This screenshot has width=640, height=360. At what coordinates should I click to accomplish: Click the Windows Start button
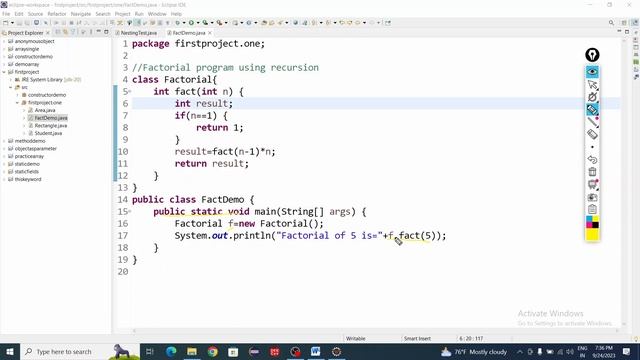coord(10,351)
